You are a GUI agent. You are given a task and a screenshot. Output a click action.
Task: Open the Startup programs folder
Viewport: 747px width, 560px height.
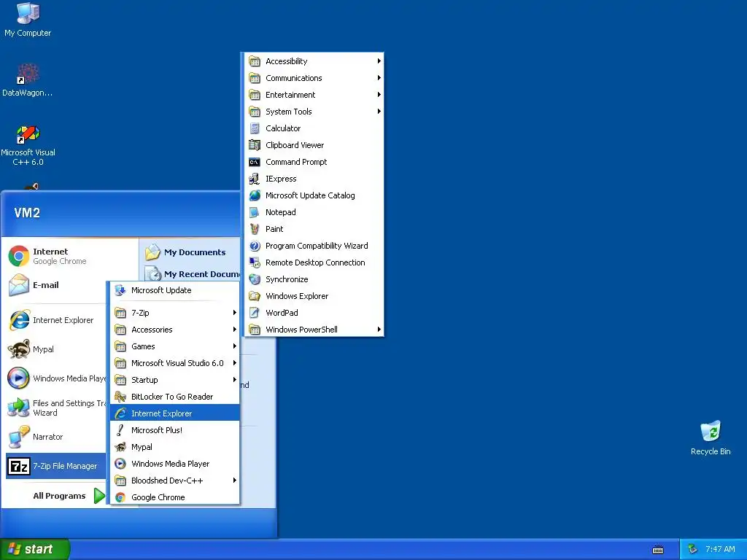(175, 379)
